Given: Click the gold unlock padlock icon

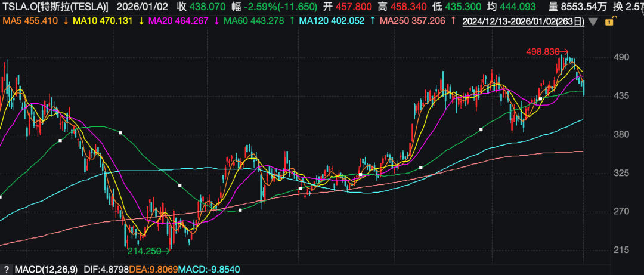Looking at the screenshot, I should click(x=609, y=21).
